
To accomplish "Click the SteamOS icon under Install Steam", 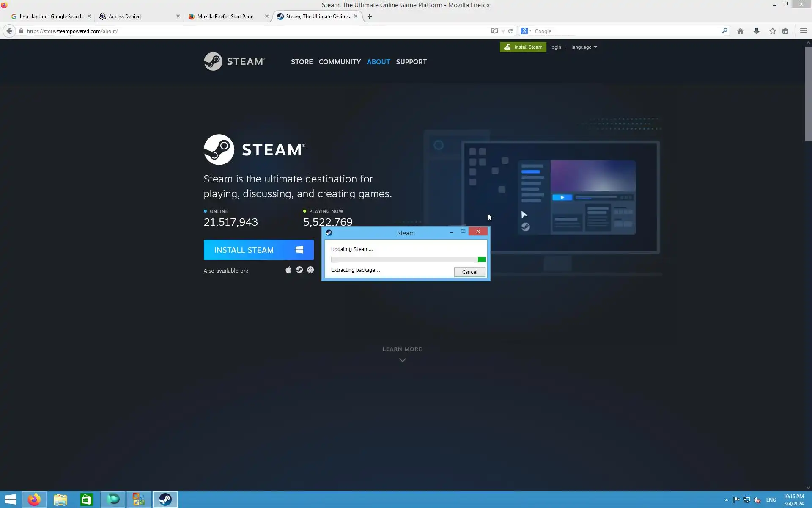I will (299, 270).
